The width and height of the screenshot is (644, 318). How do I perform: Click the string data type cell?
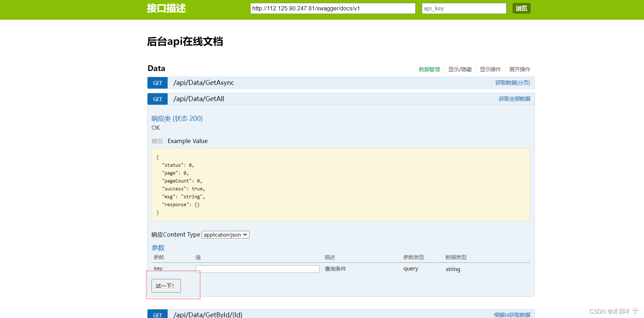pos(453,269)
